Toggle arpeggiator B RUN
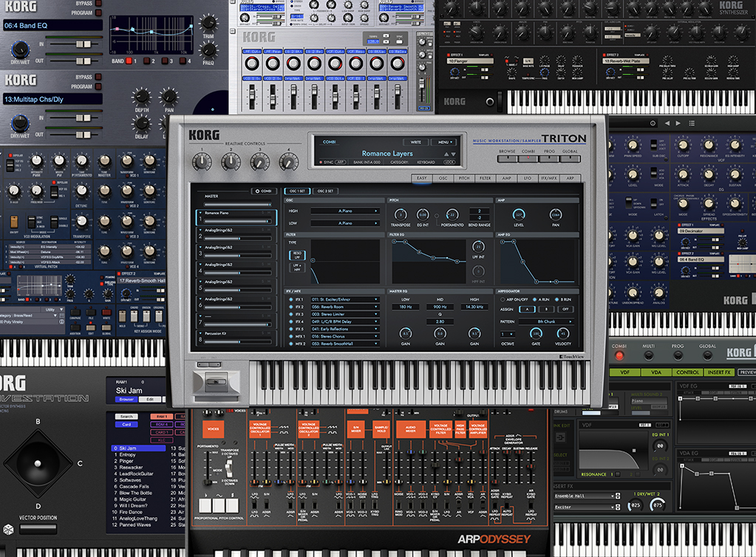Image resolution: width=756 pixels, height=557 pixels. (557, 300)
